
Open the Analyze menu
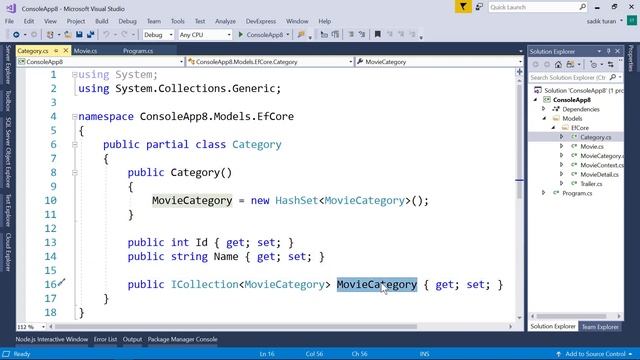225,21
